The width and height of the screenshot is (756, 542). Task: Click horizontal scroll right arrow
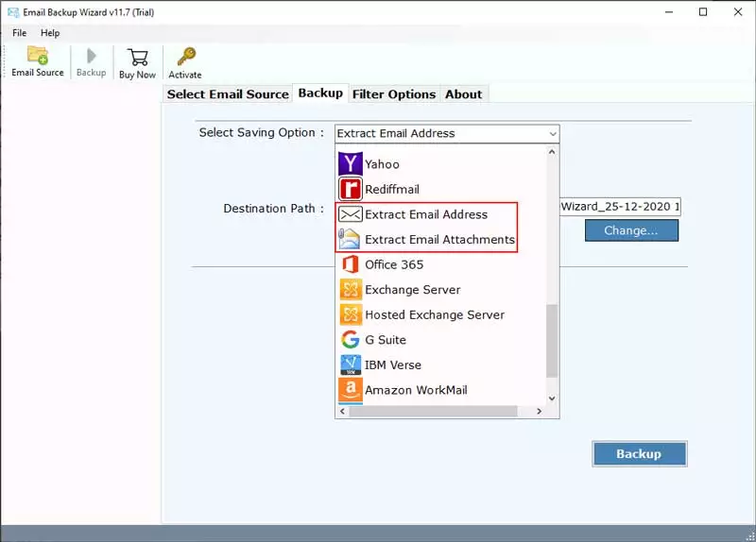(539, 411)
